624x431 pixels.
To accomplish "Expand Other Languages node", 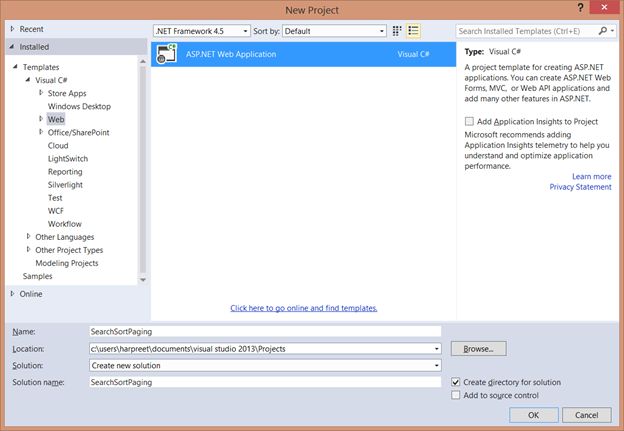I will [x=28, y=236].
